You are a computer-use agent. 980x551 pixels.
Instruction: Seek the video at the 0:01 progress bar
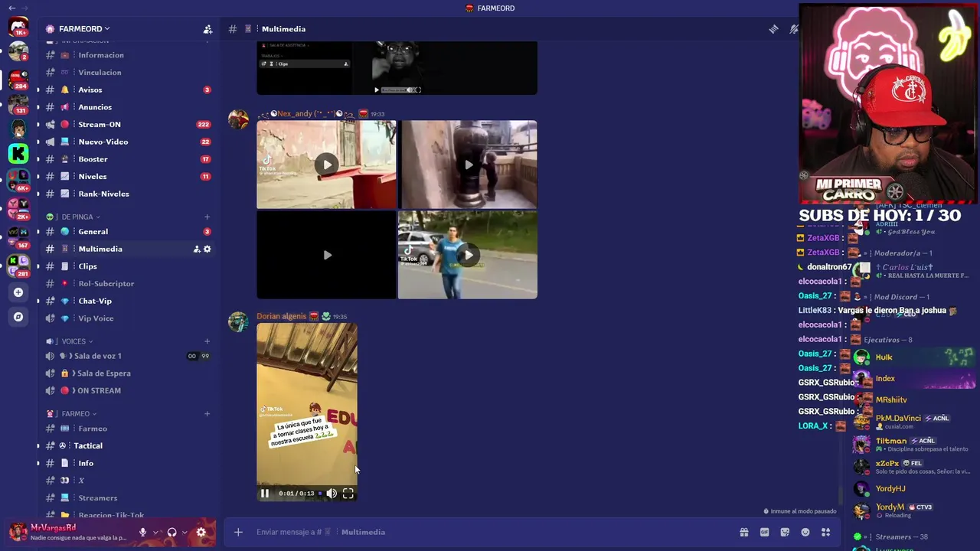320,494
